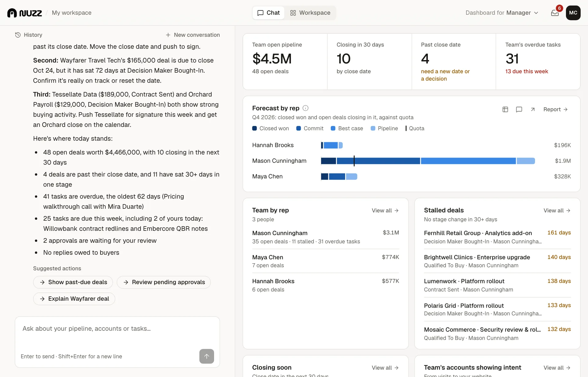Open the Report link in Forecast by rep
The height and width of the screenshot is (377, 588).
(556, 109)
